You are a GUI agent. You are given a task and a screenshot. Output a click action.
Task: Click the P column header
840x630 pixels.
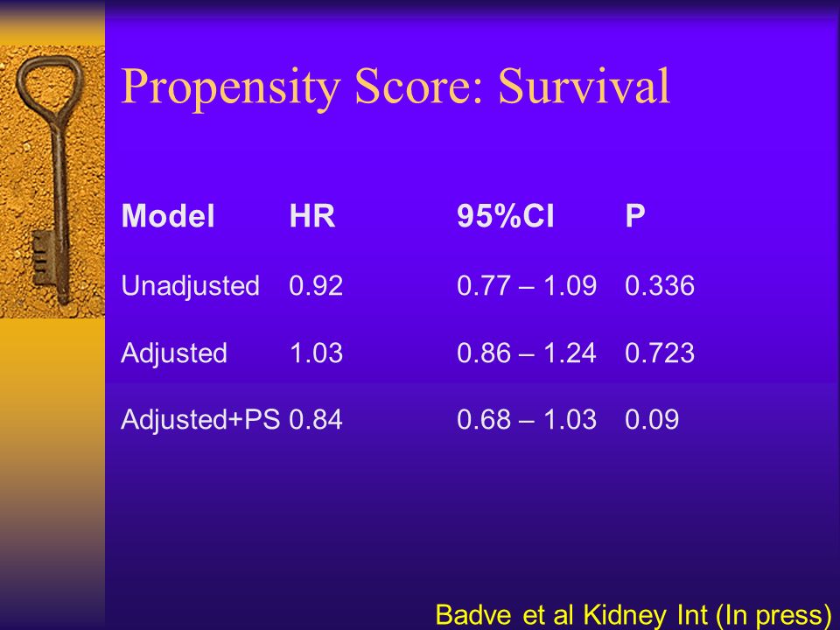635,216
